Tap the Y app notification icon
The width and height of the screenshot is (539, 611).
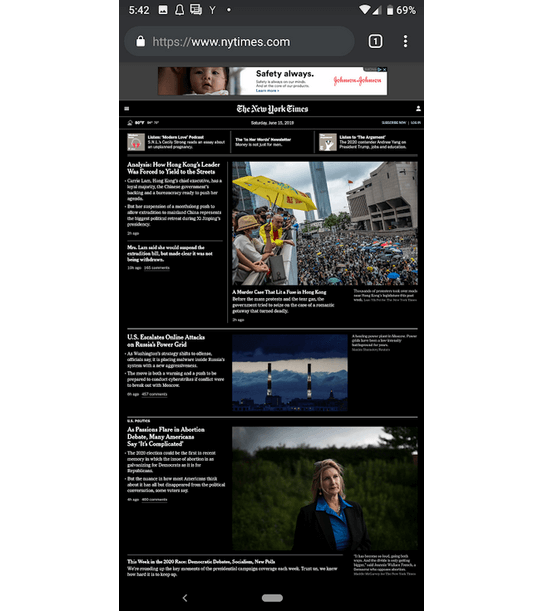coord(212,10)
